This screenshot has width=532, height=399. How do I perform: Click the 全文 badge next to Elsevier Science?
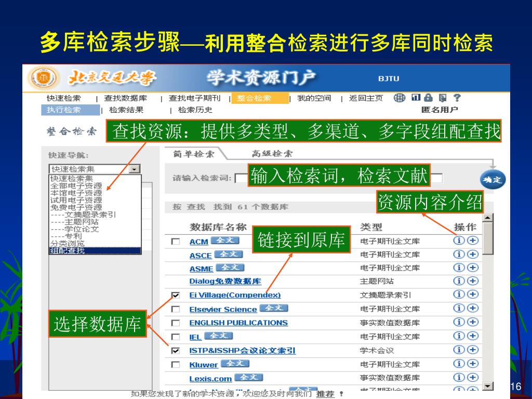click(274, 308)
